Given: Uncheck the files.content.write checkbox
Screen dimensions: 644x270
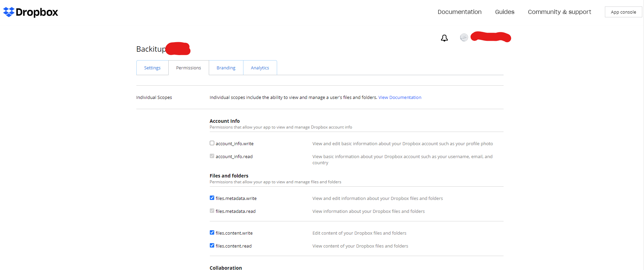Looking at the screenshot, I should pos(212,233).
